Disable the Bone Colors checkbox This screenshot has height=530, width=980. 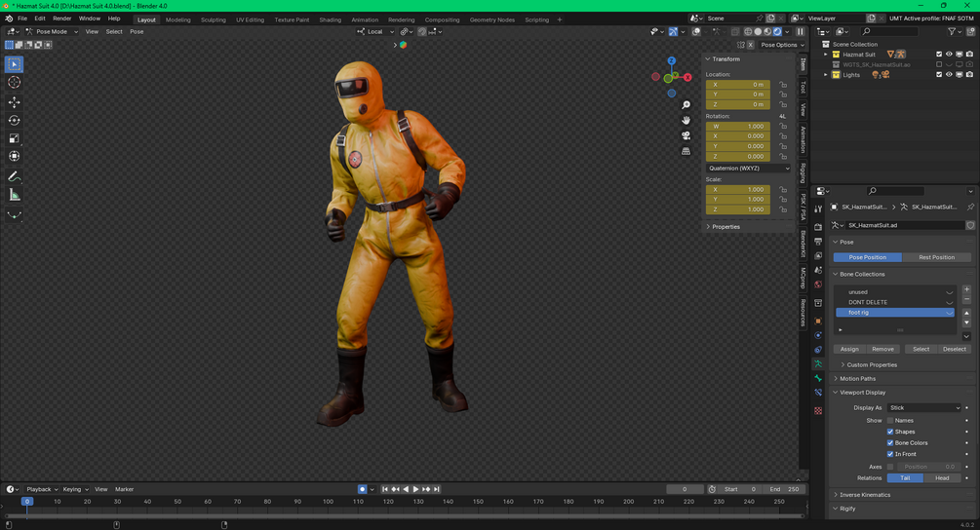click(x=890, y=443)
